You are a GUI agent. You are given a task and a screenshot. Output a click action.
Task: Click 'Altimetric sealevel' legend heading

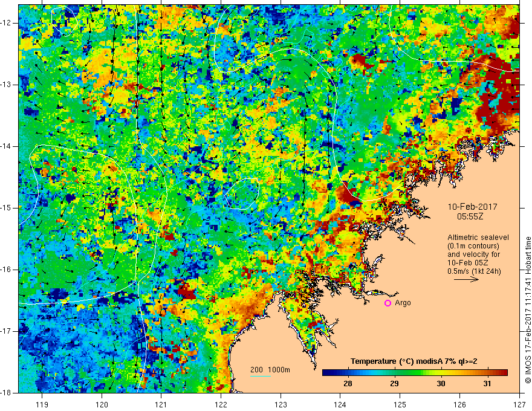pos(478,238)
